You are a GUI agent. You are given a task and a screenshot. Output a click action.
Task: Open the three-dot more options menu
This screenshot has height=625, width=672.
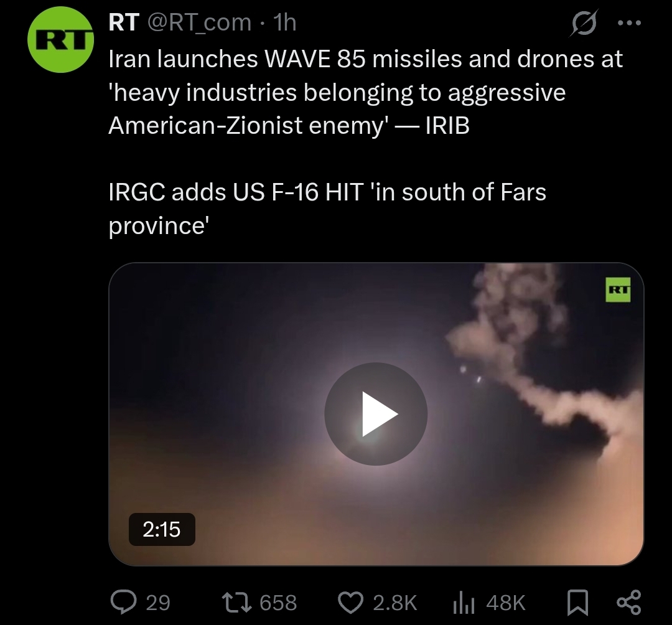[629, 22]
